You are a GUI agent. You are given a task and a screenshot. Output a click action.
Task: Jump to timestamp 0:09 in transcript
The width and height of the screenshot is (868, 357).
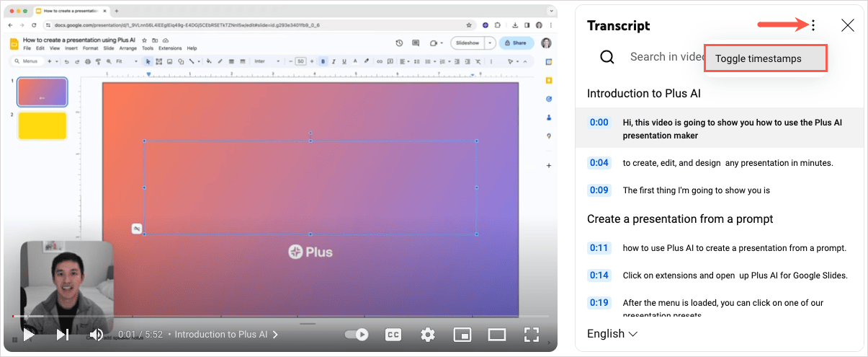[599, 190]
